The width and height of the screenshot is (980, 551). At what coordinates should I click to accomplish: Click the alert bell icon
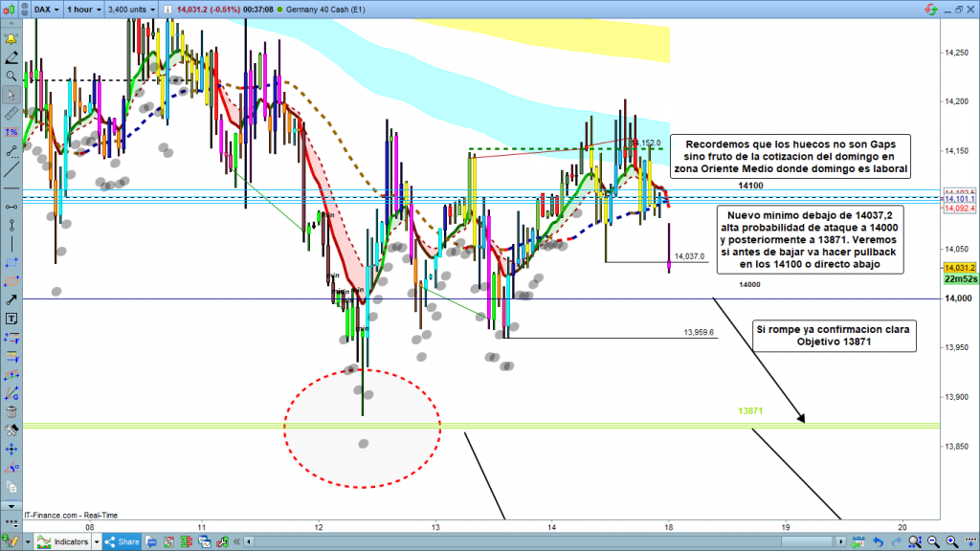pos(11,39)
